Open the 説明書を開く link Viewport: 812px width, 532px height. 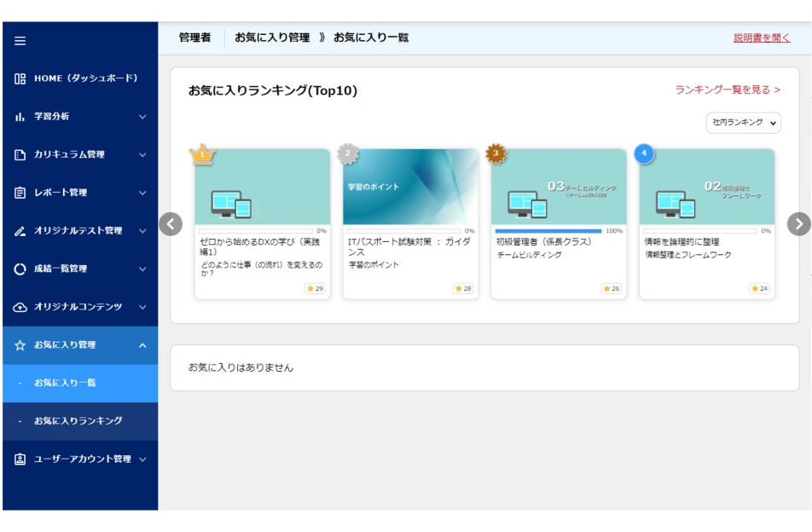coord(762,38)
